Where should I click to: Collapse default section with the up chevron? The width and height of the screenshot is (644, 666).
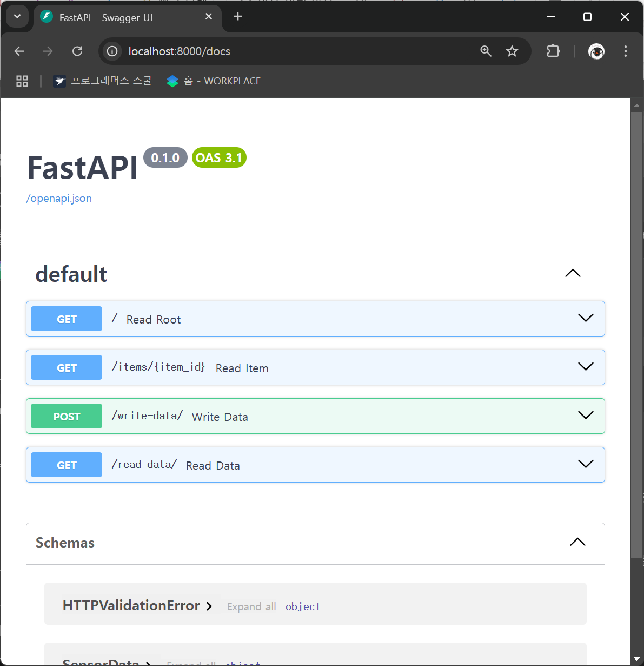(x=573, y=273)
